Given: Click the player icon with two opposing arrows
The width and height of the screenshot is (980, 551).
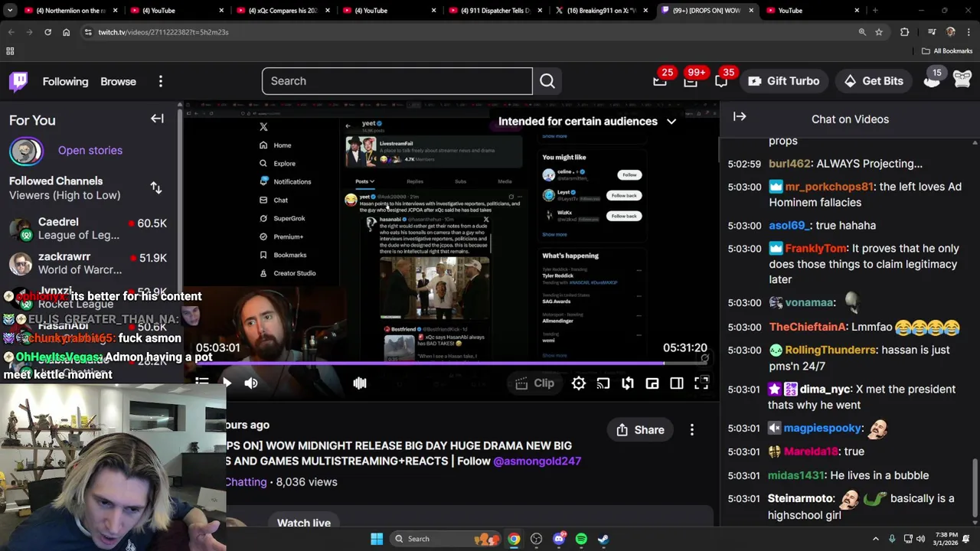Looking at the screenshot, I should (x=628, y=383).
